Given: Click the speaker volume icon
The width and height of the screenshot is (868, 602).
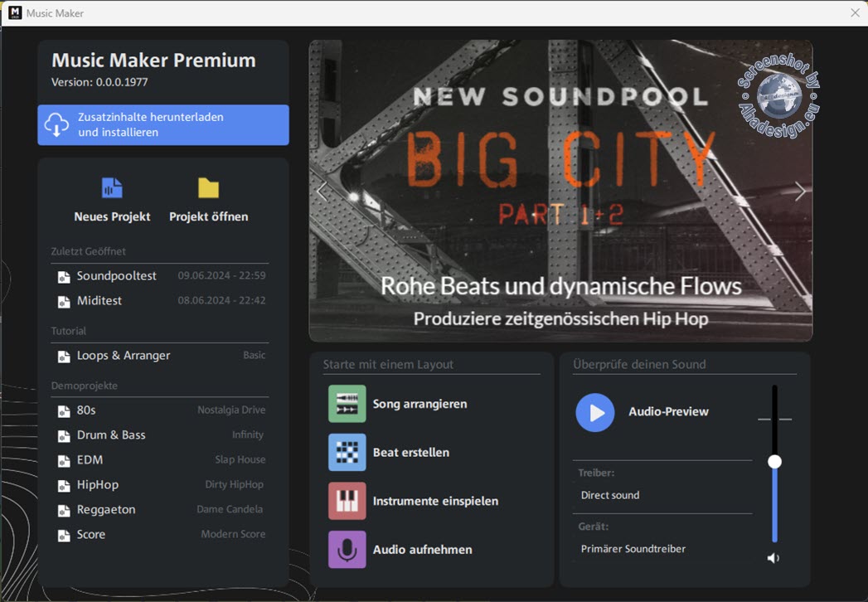Looking at the screenshot, I should click(773, 558).
